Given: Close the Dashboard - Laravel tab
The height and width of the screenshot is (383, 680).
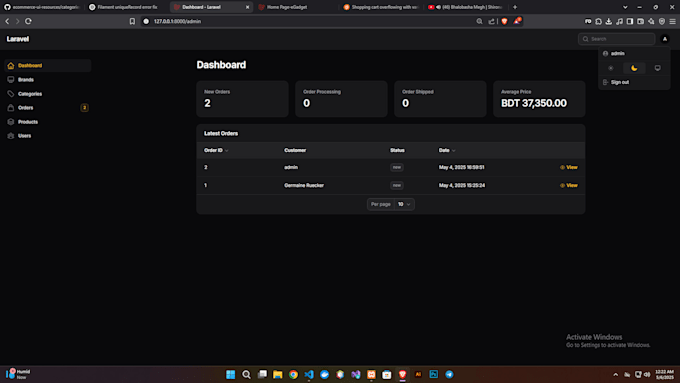Looking at the screenshot, I should pyautogui.click(x=248, y=7).
